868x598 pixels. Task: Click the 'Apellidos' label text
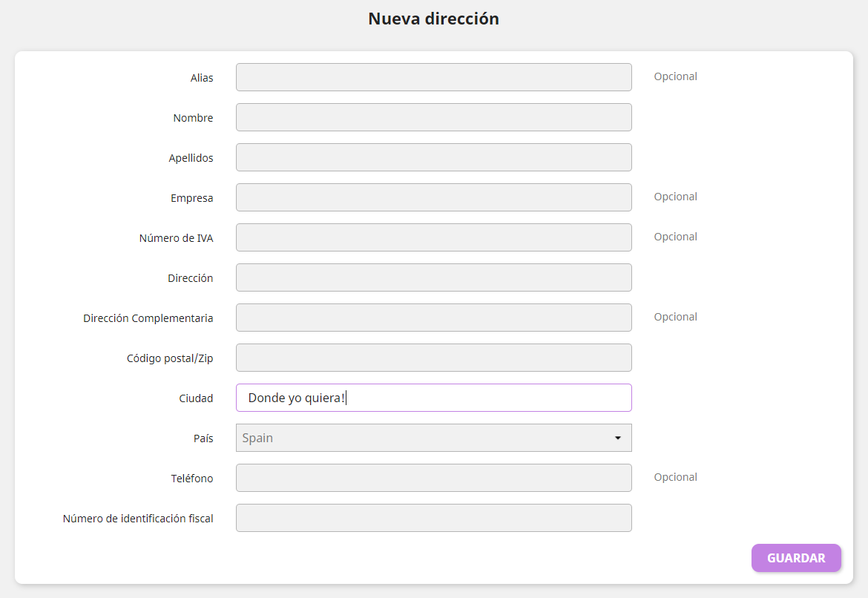coord(191,158)
